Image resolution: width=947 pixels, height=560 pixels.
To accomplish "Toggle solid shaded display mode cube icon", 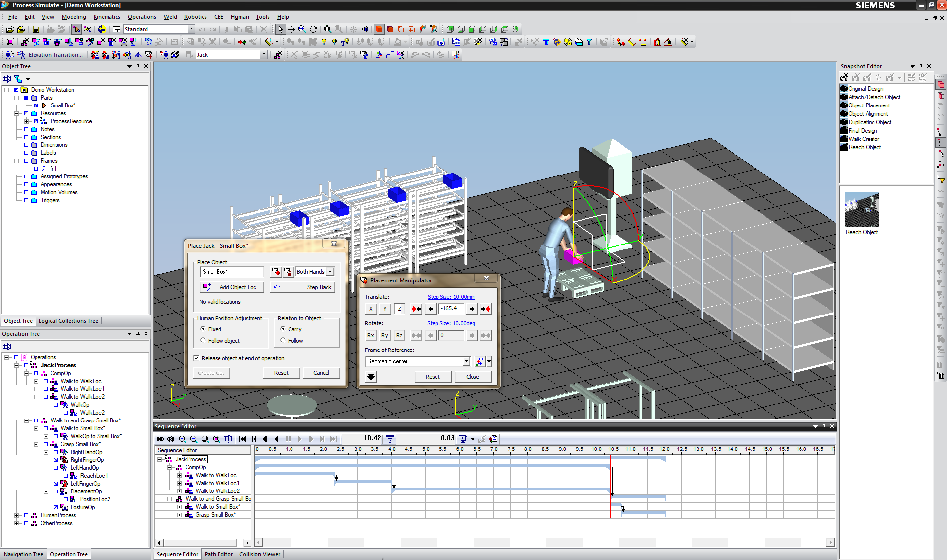I will tap(379, 30).
